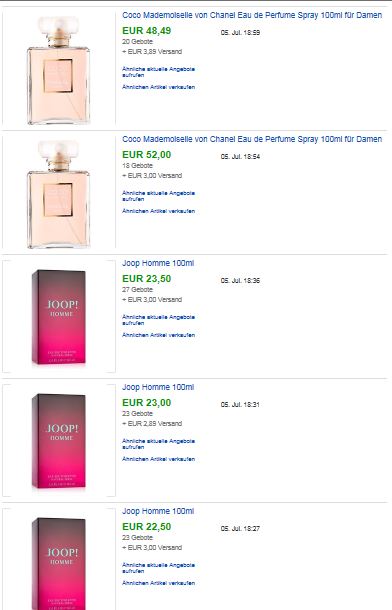Sell similar item link under EUR 52,00 listing
392x610 pixels.
click(158, 211)
